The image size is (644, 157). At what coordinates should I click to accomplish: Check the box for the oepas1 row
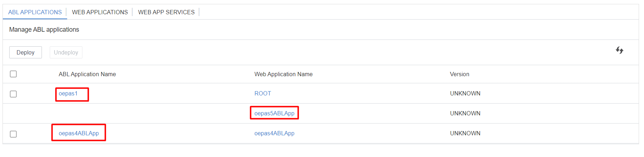[13, 94]
